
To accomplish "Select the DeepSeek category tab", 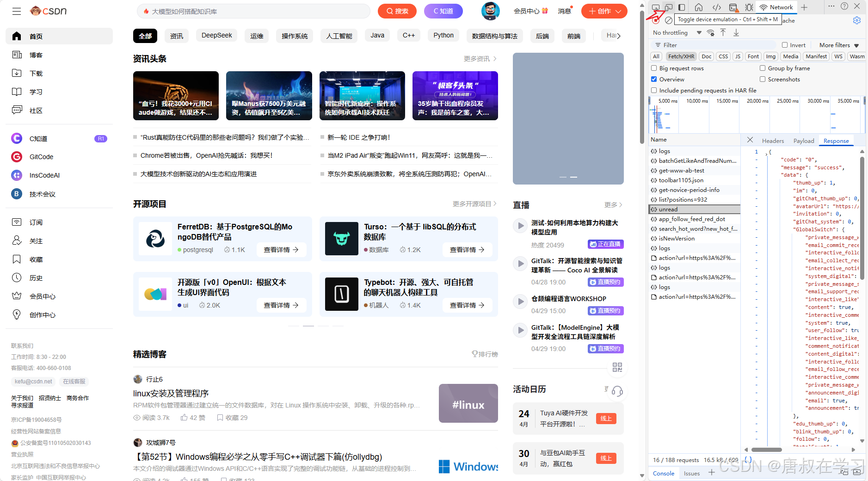I will tap(217, 35).
